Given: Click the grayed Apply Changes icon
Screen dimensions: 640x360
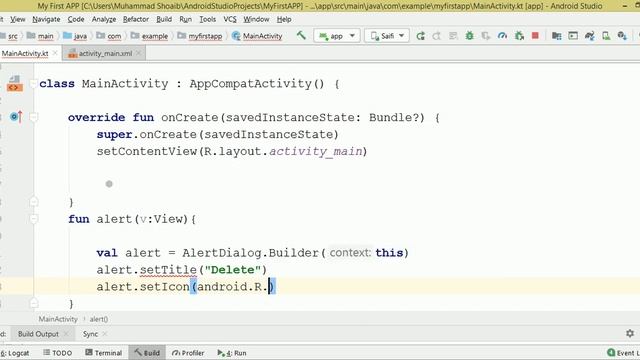Looking at the screenshot, I should pos(437,36).
